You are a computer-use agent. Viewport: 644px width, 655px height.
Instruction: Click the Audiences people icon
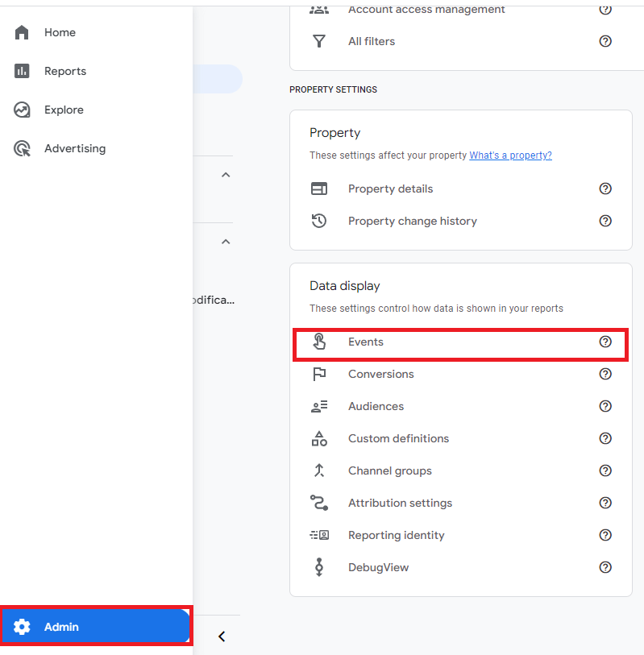(x=319, y=406)
